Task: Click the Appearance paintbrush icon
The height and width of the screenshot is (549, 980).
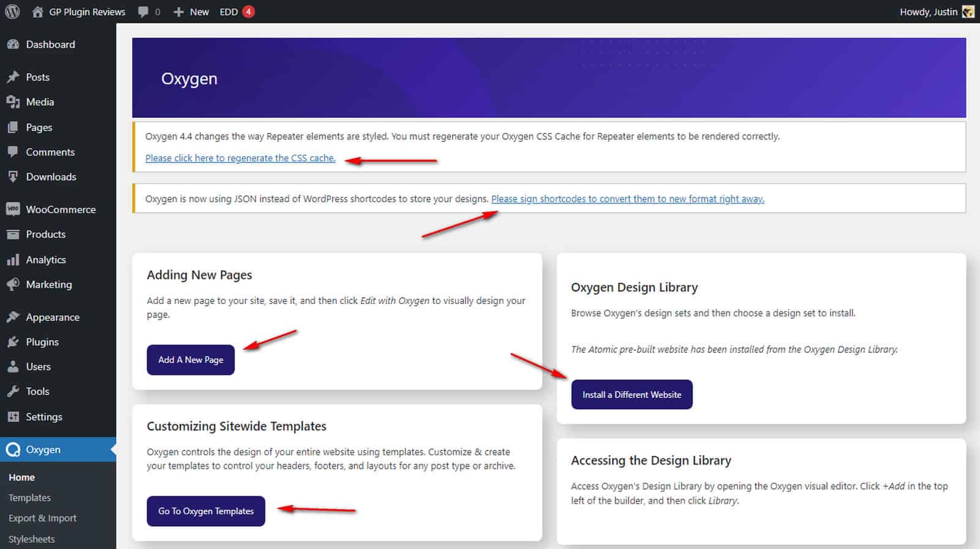Action: click(13, 317)
